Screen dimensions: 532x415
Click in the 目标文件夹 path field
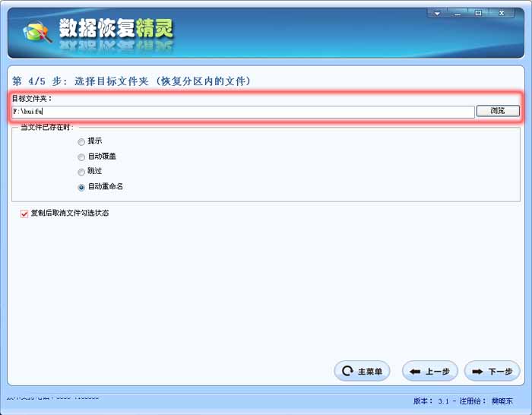(243, 112)
